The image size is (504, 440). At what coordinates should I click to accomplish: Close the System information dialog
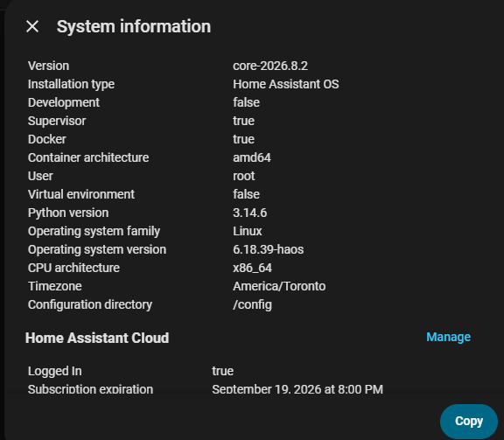click(x=32, y=26)
